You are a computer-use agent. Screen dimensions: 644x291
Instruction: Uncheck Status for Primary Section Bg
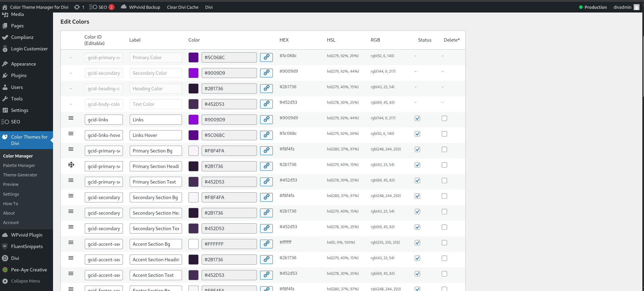coord(417,149)
